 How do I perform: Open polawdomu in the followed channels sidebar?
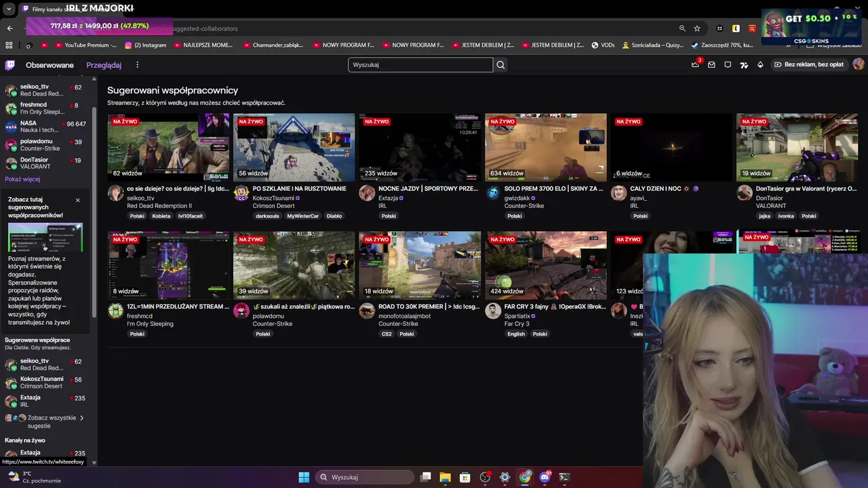pos(45,145)
